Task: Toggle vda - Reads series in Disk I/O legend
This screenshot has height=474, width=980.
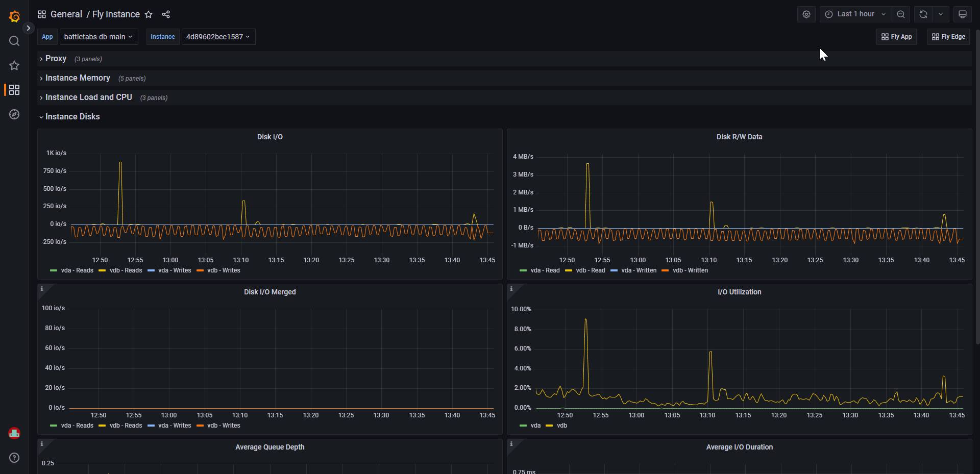Action: tap(77, 270)
